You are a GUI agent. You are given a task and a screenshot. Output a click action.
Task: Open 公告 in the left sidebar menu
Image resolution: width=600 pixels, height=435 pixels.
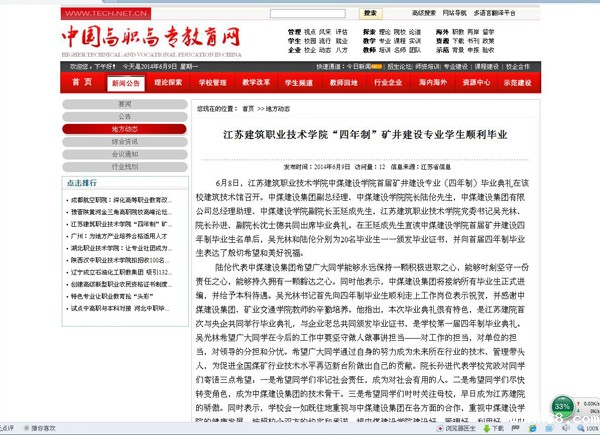(125, 116)
